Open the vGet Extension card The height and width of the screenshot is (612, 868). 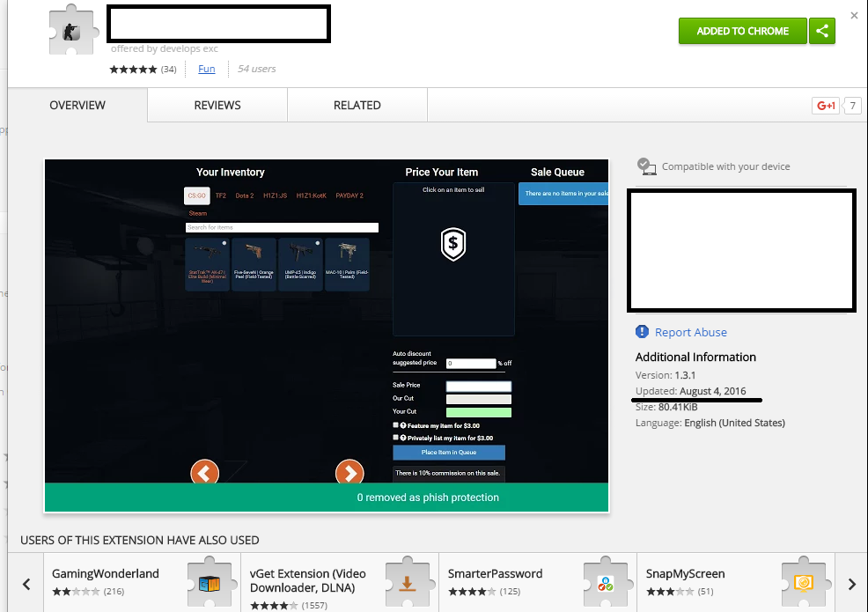click(341, 582)
